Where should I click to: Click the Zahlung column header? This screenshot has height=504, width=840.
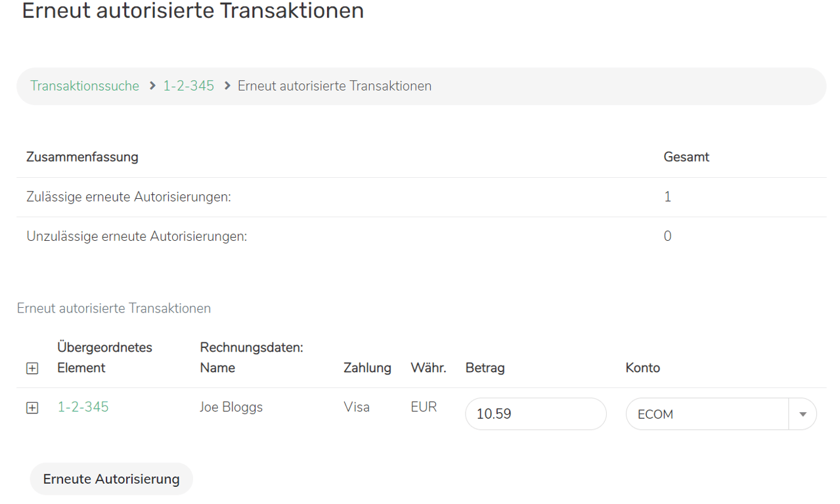point(367,368)
